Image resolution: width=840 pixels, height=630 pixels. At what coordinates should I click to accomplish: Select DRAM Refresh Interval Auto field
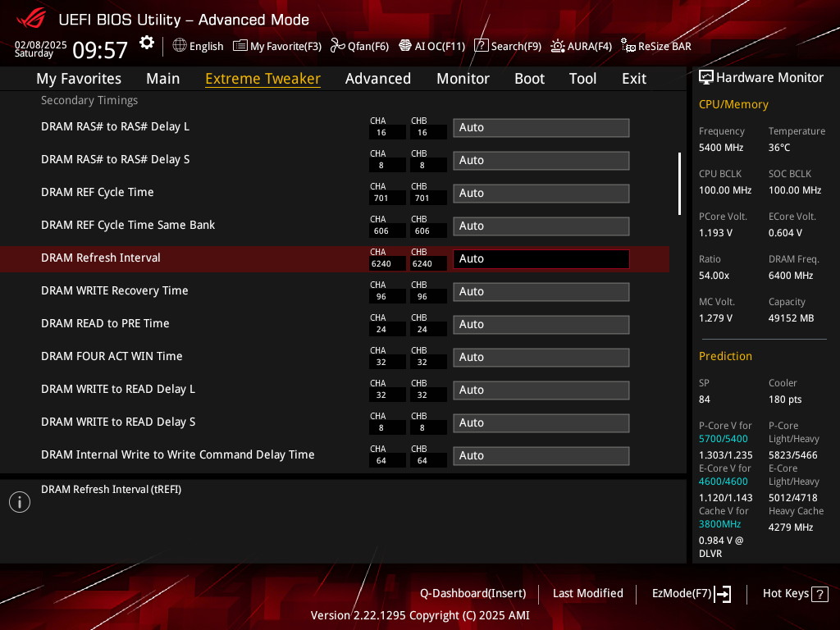point(541,258)
